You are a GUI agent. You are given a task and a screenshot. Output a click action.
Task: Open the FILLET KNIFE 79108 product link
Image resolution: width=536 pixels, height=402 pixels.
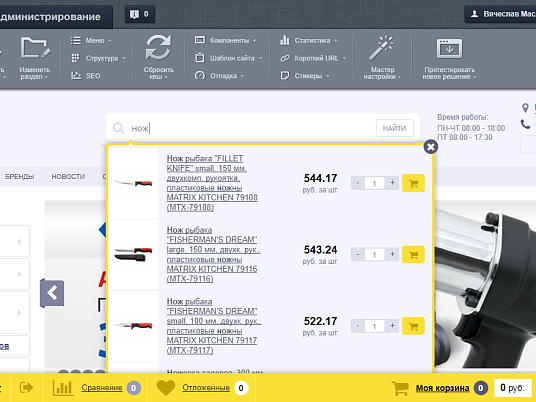(212, 183)
